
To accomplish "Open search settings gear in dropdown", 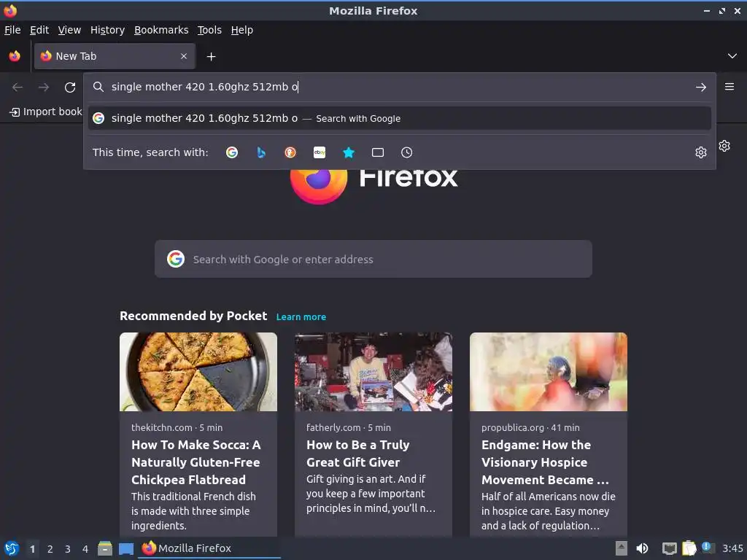I will coord(701,152).
